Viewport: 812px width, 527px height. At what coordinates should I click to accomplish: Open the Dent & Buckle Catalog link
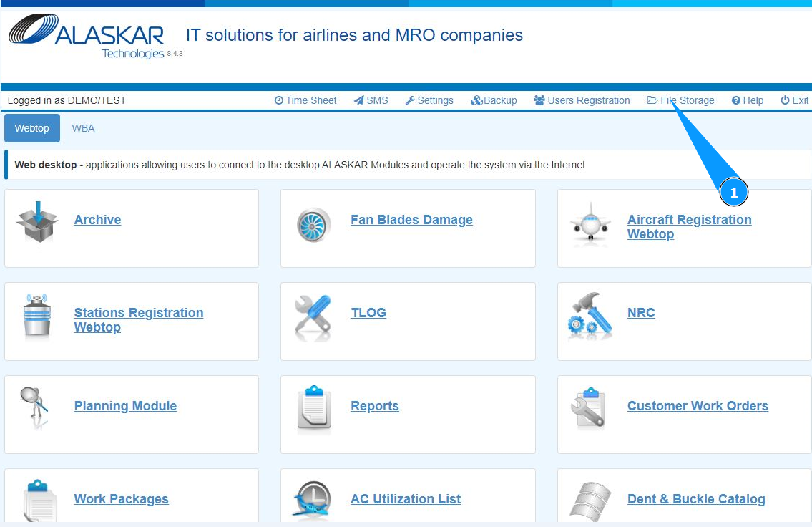[x=696, y=499]
